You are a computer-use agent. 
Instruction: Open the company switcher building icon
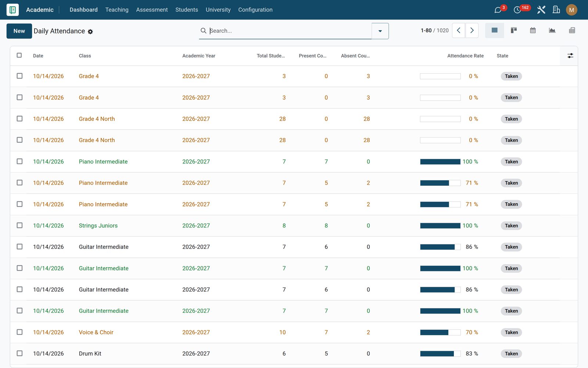pos(556,10)
